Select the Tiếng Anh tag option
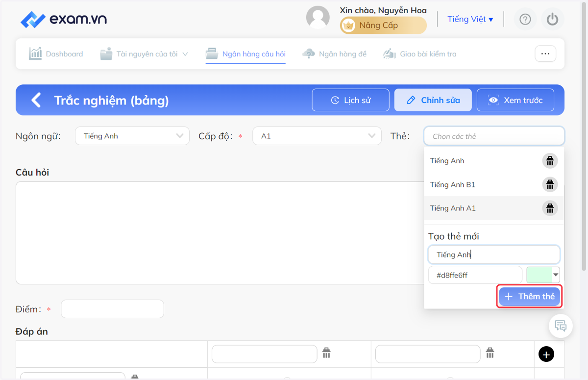The image size is (588, 380). click(x=494, y=161)
